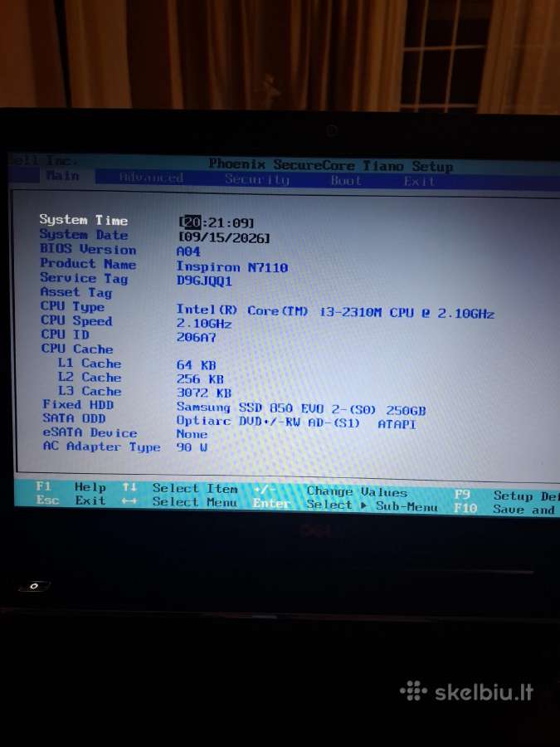
Task: Click the L1 Cache label
Action: (x=90, y=363)
